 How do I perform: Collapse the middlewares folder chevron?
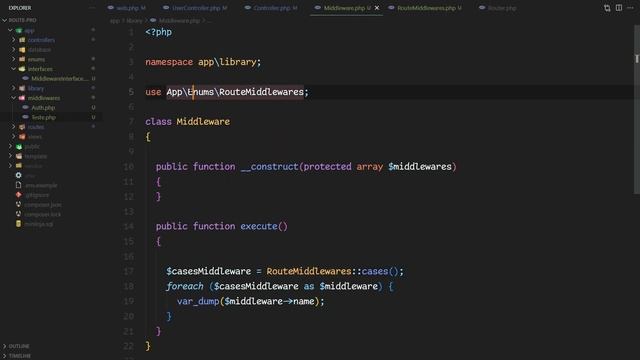pyautogui.click(x=13, y=98)
